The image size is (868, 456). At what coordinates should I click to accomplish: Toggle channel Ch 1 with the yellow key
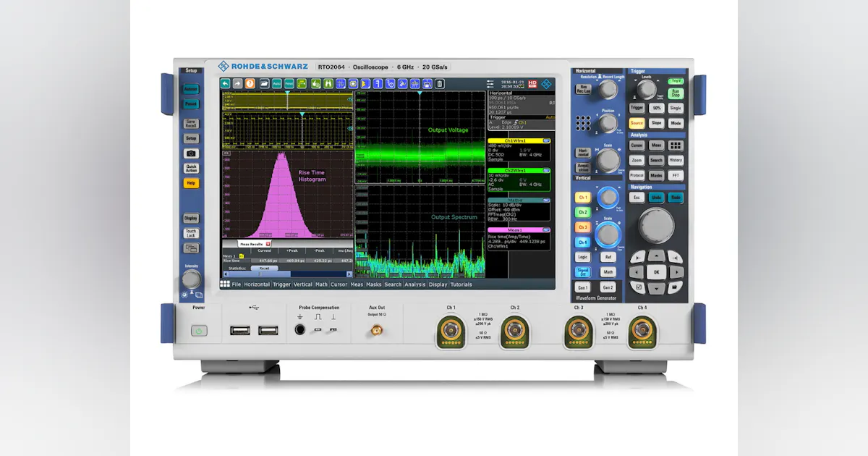coord(582,198)
